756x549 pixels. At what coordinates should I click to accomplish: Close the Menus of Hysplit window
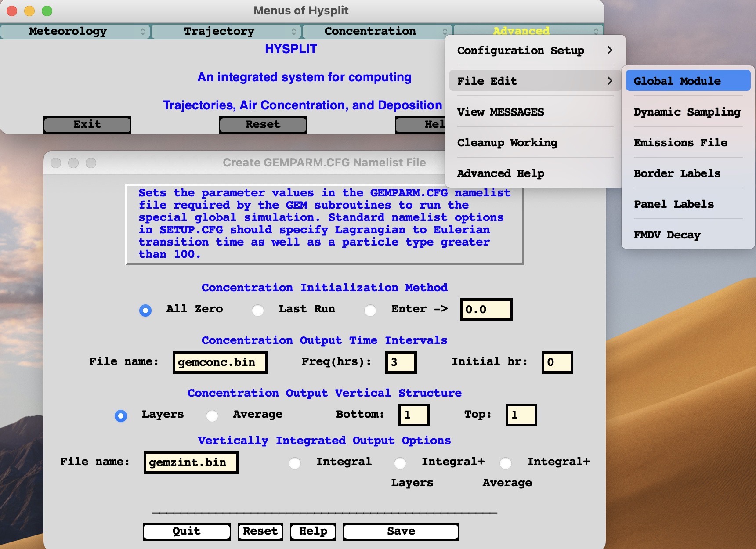click(12, 11)
